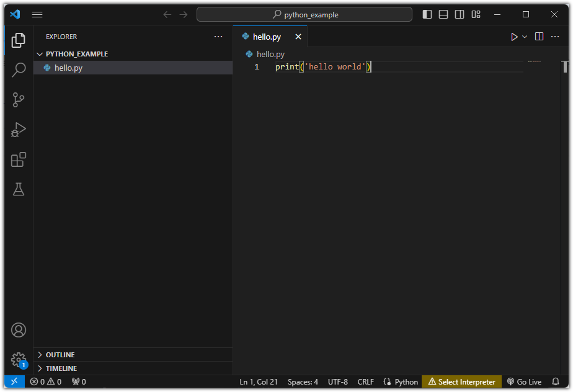Open the Run and Debug view
The width and height of the screenshot is (573, 392).
click(x=18, y=130)
